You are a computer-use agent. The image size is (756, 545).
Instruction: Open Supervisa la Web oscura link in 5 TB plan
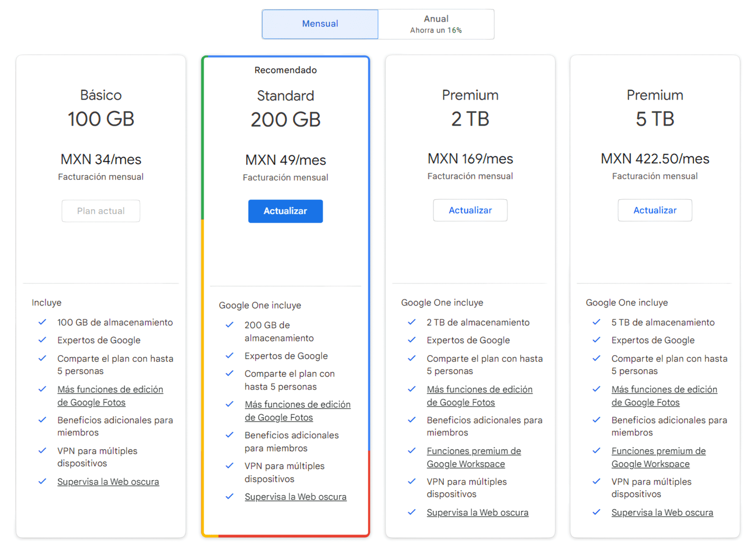(x=662, y=513)
